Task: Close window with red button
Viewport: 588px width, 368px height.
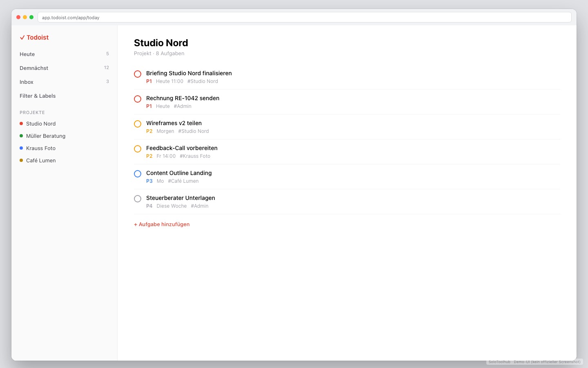Action: 18,17
